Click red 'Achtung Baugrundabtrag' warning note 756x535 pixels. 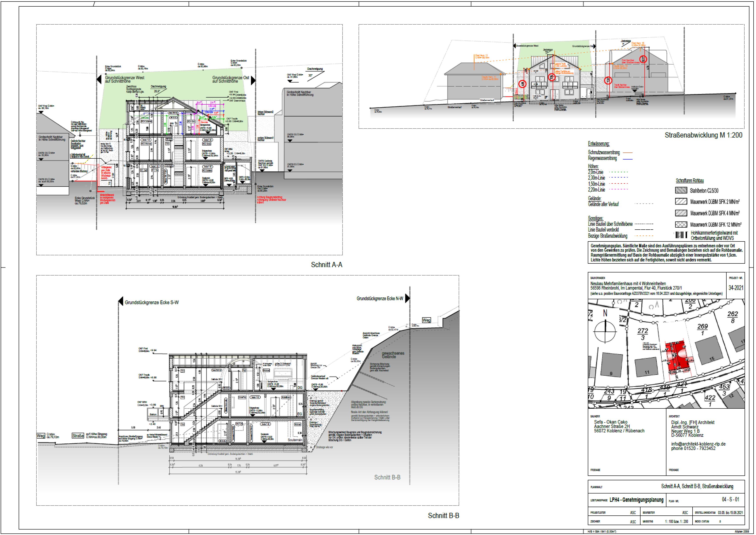271,200
